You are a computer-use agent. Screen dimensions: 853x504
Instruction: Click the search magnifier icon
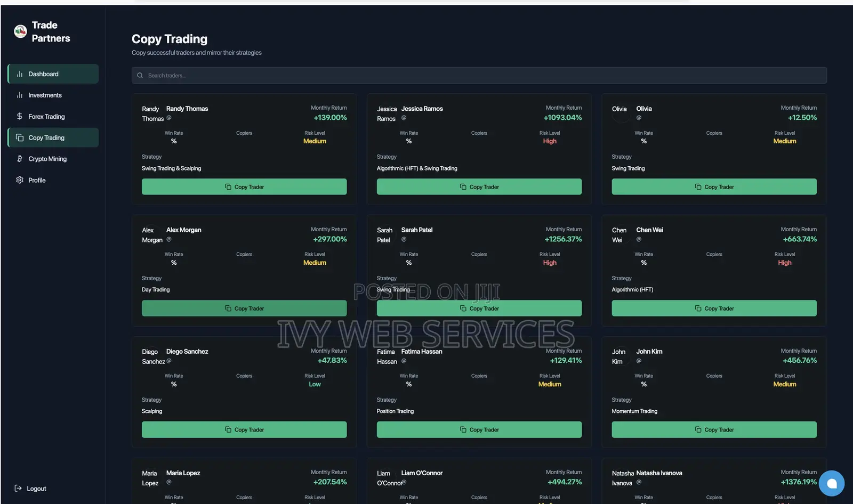point(140,76)
